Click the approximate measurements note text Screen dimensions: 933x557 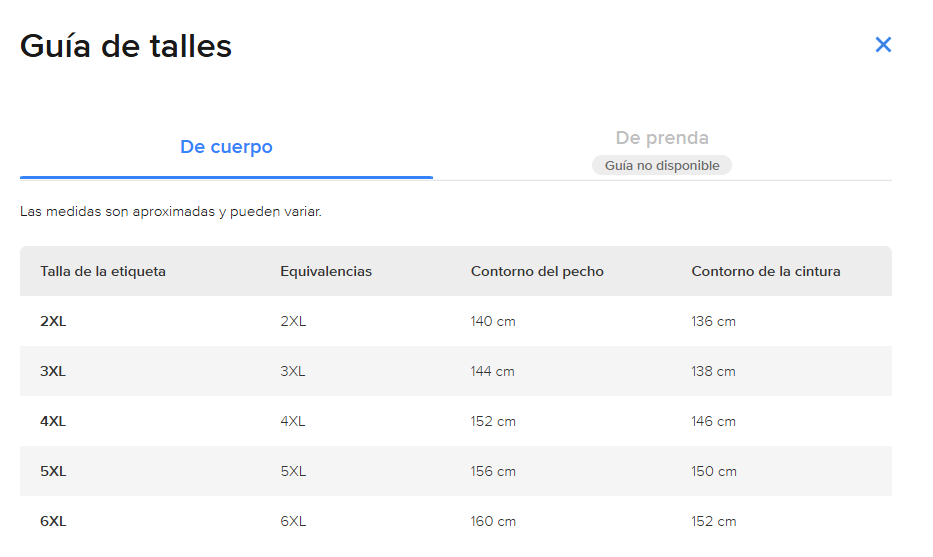(x=171, y=212)
